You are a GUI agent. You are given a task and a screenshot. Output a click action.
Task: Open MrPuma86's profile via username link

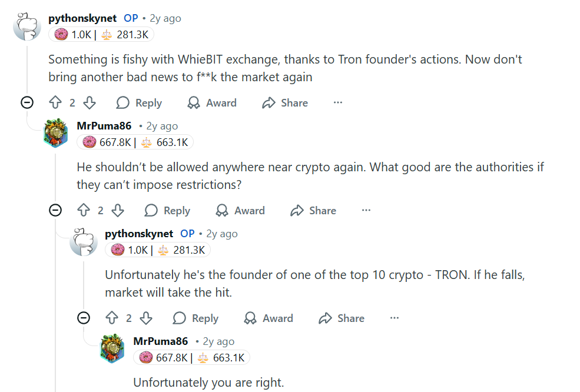coord(104,125)
